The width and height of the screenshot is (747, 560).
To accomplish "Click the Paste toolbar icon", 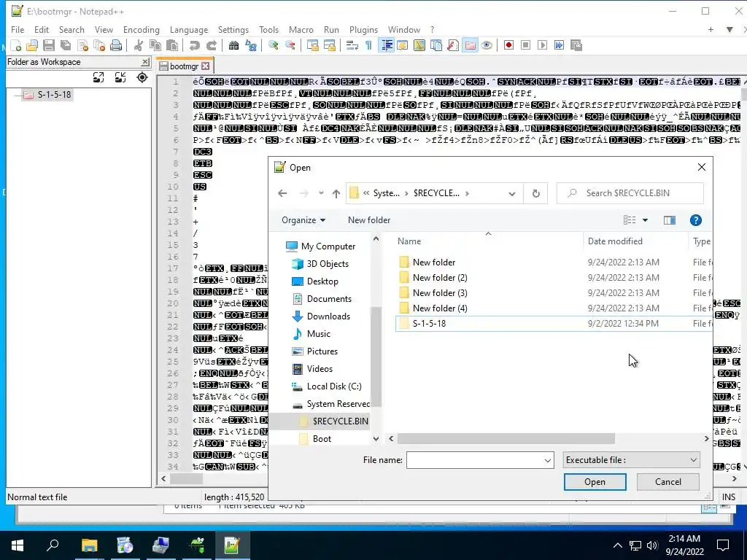I will point(172,45).
